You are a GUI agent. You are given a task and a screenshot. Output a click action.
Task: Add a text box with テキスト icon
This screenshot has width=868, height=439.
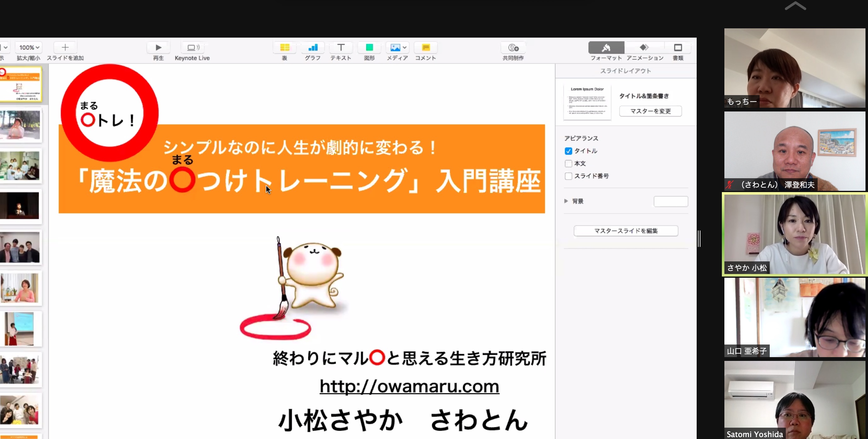(341, 48)
